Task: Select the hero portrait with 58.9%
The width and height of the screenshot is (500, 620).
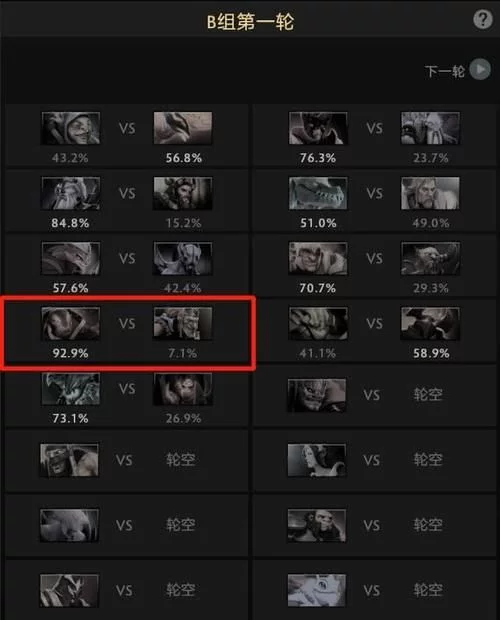Action: pyautogui.click(x=430, y=323)
